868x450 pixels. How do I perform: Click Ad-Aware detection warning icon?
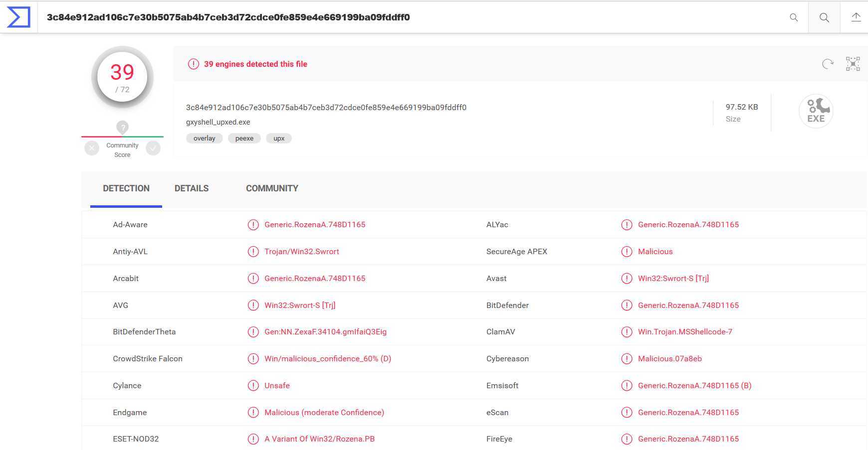pos(253,225)
